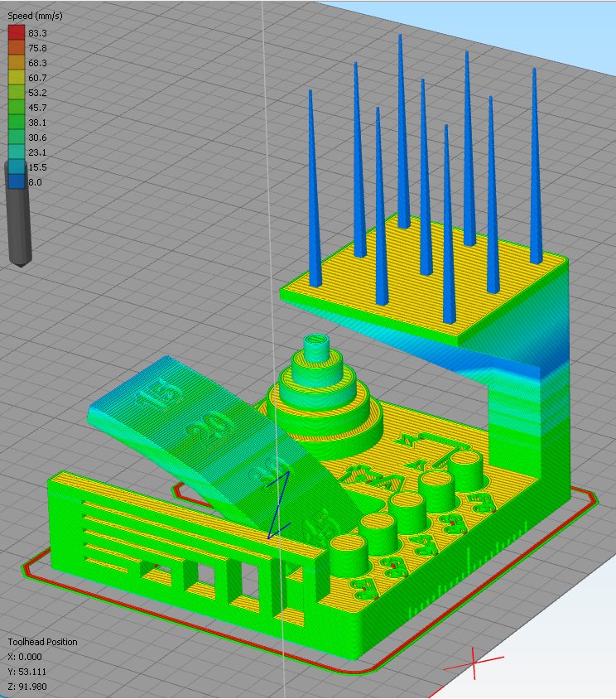616x699 pixels.
Task: Click the 60.7 yellow speed legend swatch
Action: [x=17, y=78]
